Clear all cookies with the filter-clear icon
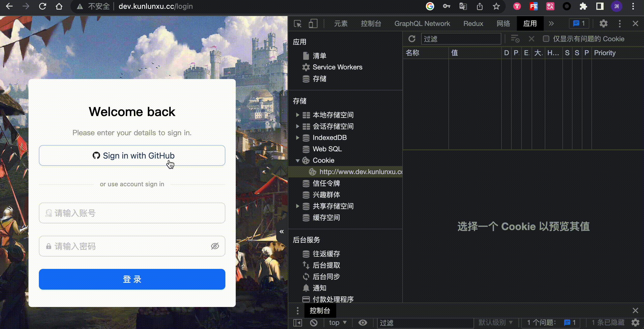This screenshot has width=644, height=329. [x=515, y=39]
